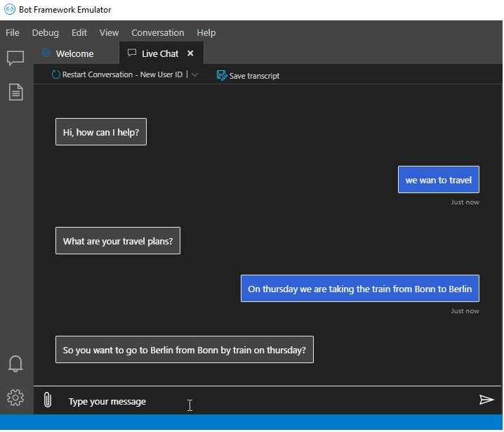Screen dimensions: 504x432
Task: Click the Restart Conversation circular arrow icon
Action: tap(56, 74)
